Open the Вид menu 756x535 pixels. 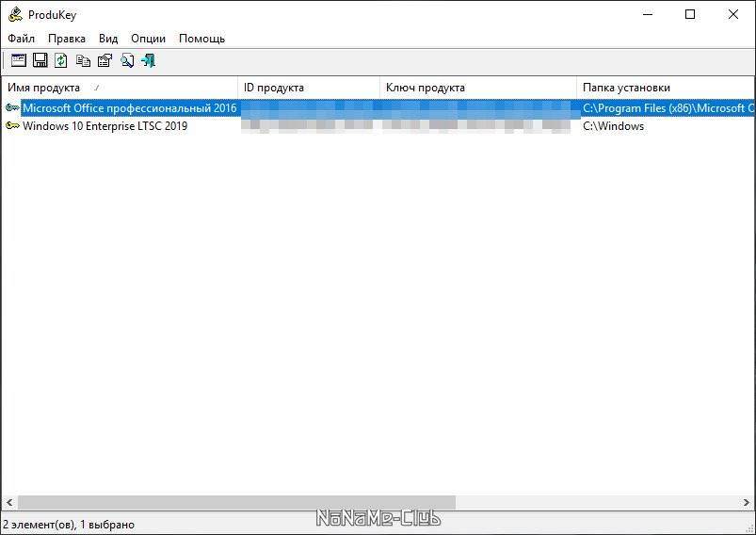(108, 39)
